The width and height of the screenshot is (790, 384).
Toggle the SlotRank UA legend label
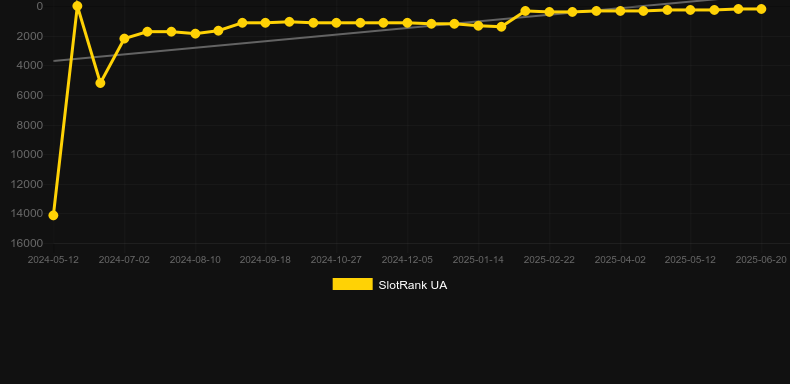(413, 285)
